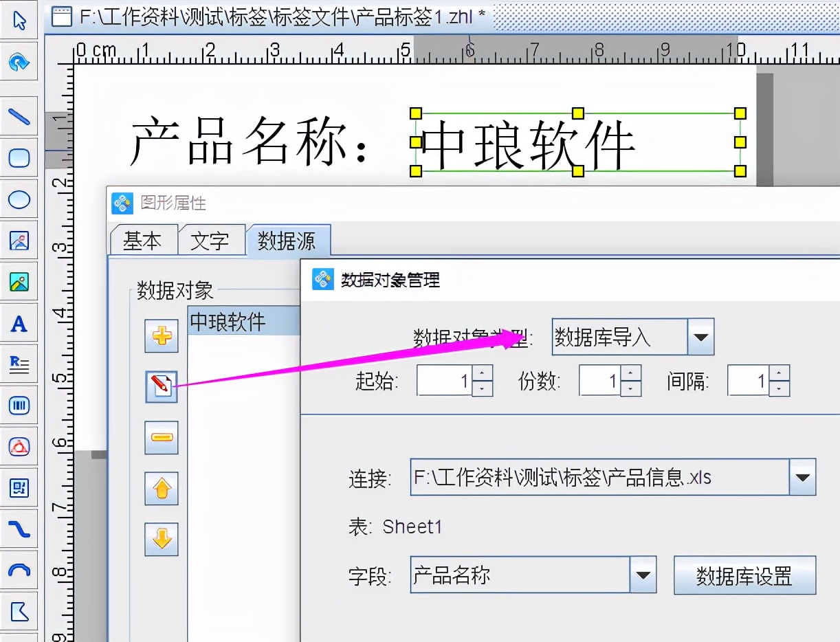Viewport: 840px width, 642px height.
Task: Select the image insert tool
Action: pos(19,242)
